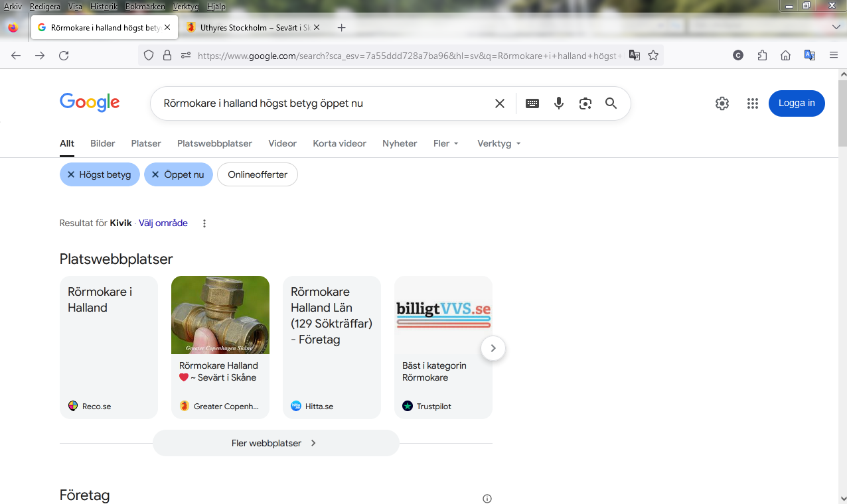Show next Platswebbplatser carousel items
Image resolution: width=847 pixels, height=504 pixels.
tap(493, 348)
